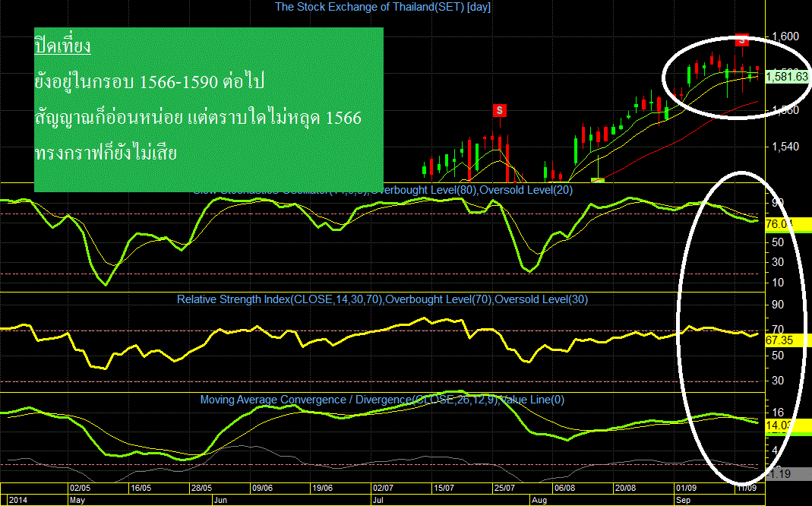Click the 16 level on MACD axis
The width and height of the screenshot is (812, 506).
778,413
